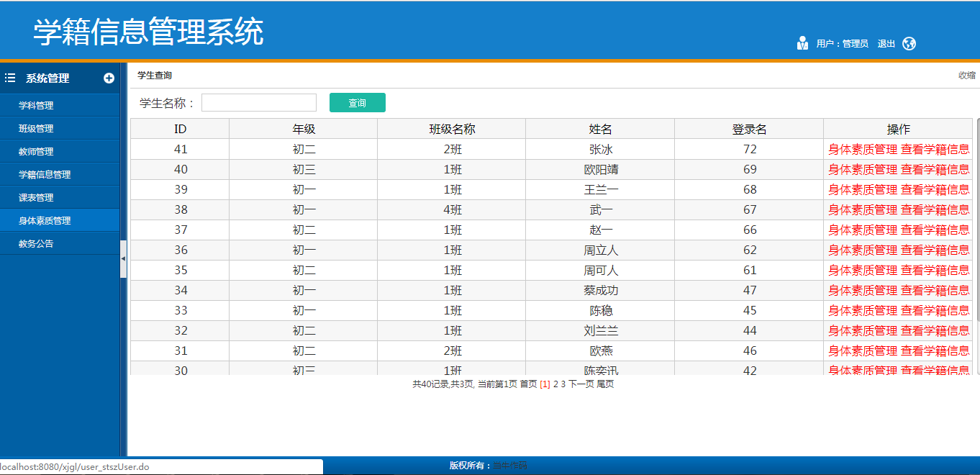
Task: Expand 系统管理 with the plus icon
Action: coord(109,78)
